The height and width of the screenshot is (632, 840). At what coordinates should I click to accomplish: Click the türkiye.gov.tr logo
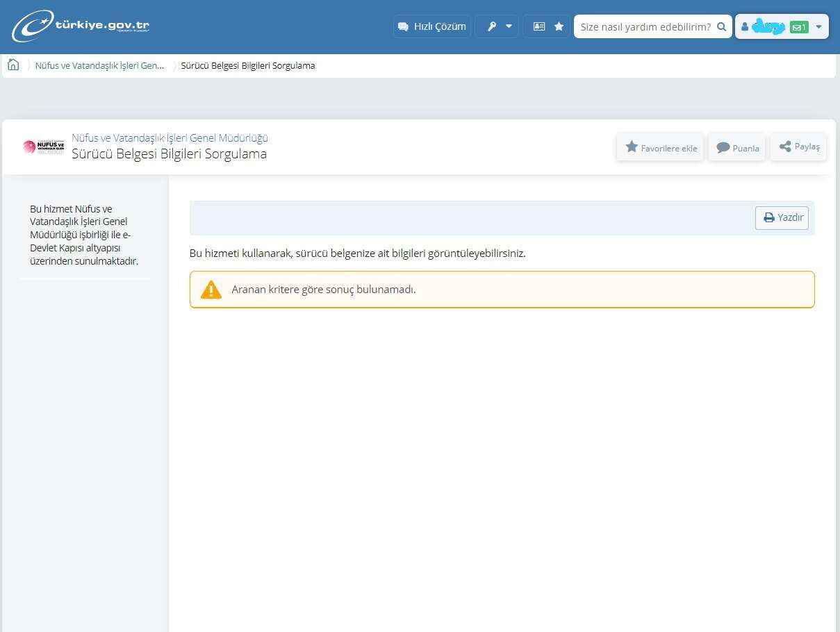(81, 26)
